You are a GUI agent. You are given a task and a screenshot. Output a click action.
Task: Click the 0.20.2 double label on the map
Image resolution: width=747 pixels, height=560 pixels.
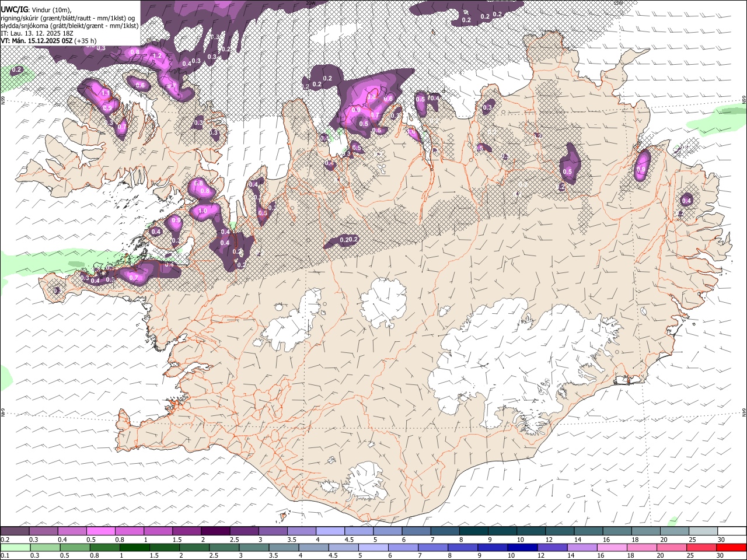point(348,240)
